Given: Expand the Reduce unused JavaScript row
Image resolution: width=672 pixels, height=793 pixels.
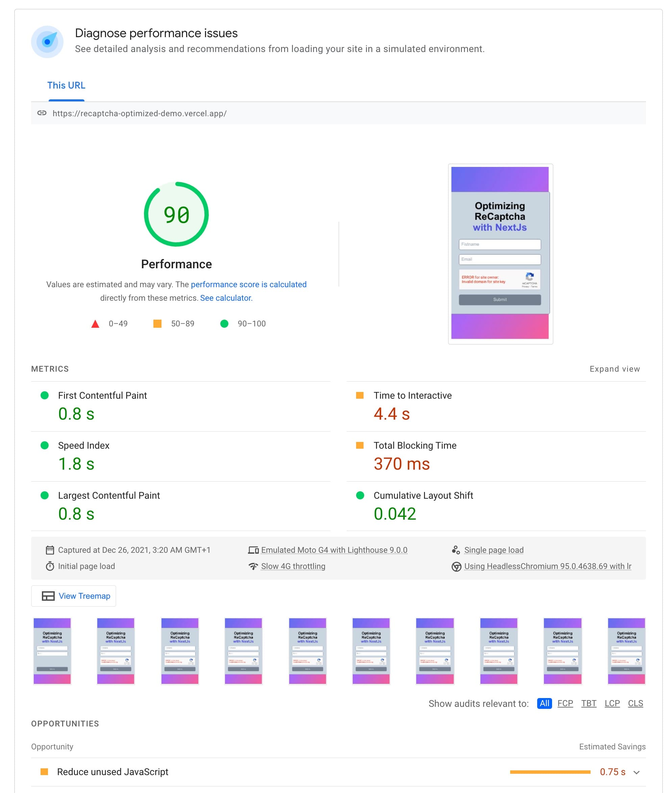Looking at the screenshot, I should click(x=113, y=772).
